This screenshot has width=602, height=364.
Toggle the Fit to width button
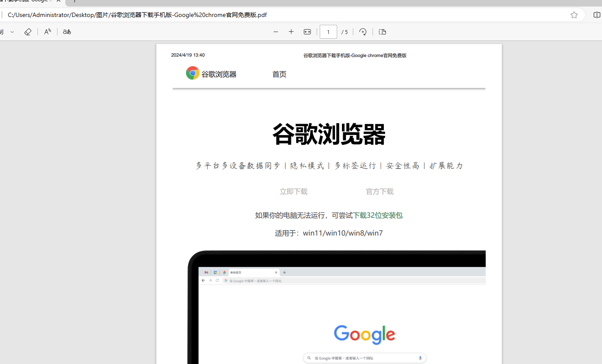point(308,32)
